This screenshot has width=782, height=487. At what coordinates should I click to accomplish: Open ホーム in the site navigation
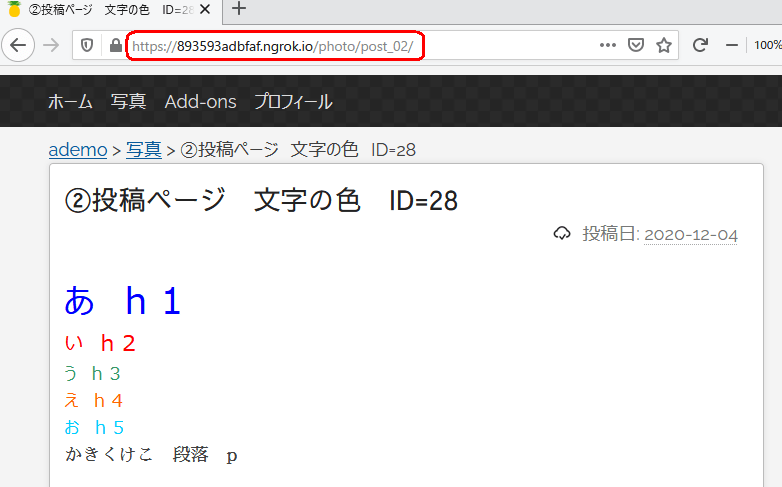70,102
